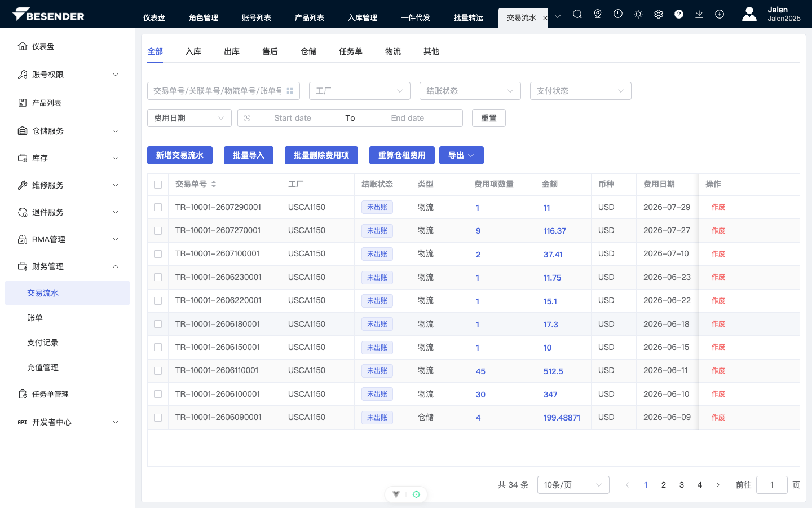Open the 结账状态 dropdown filter
Screen dimensions: 812x508
click(470, 91)
